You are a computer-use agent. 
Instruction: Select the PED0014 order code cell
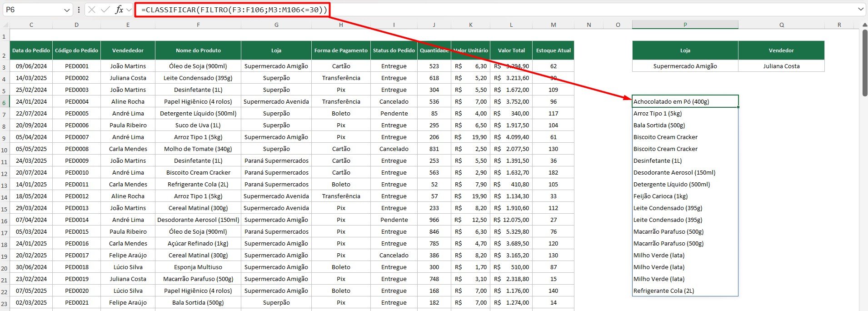click(76, 220)
